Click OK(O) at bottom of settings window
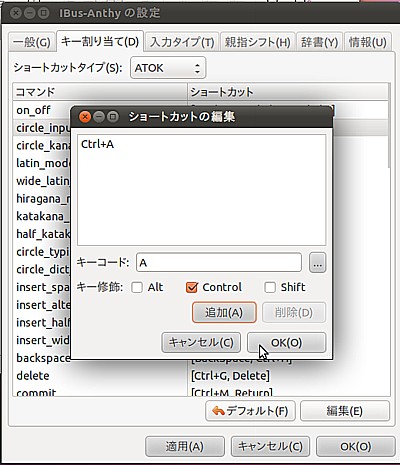 (x=355, y=446)
